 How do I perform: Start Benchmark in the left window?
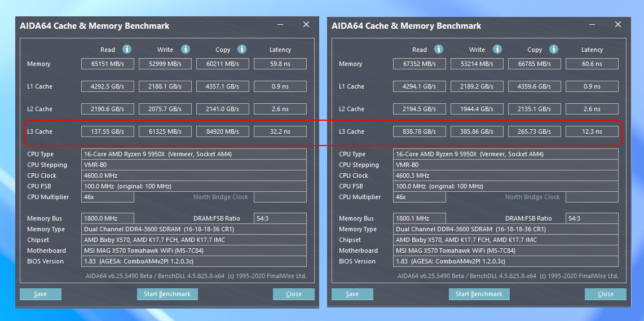pyautogui.click(x=167, y=294)
